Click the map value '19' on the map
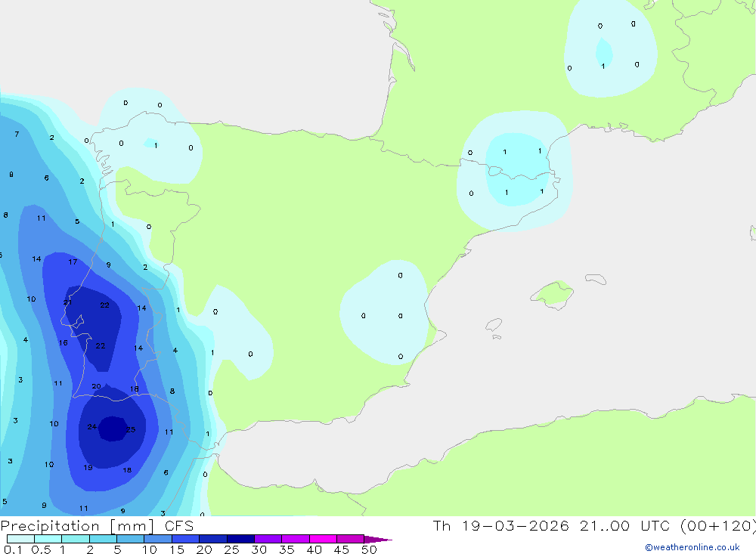 click(x=88, y=467)
